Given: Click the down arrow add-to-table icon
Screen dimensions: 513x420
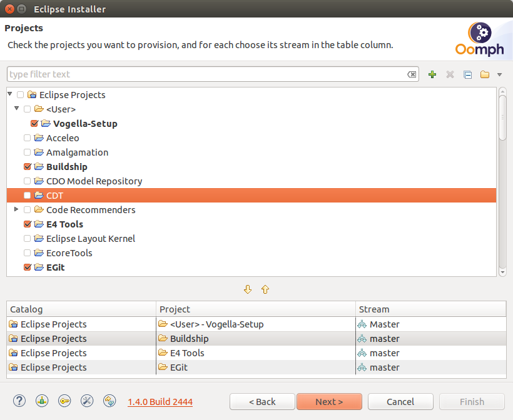Looking at the screenshot, I should [x=248, y=289].
